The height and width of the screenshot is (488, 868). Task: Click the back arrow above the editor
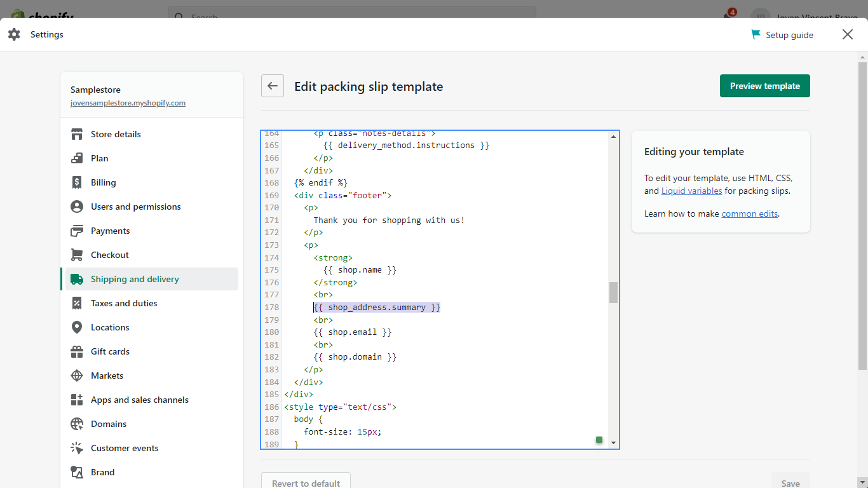[272, 86]
